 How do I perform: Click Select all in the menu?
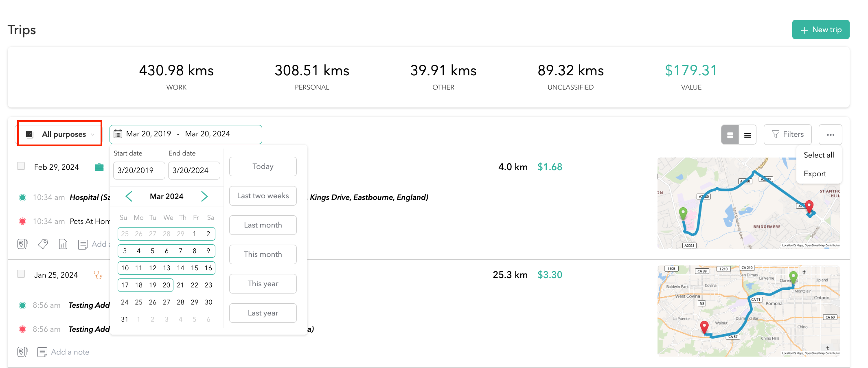coord(819,155)
